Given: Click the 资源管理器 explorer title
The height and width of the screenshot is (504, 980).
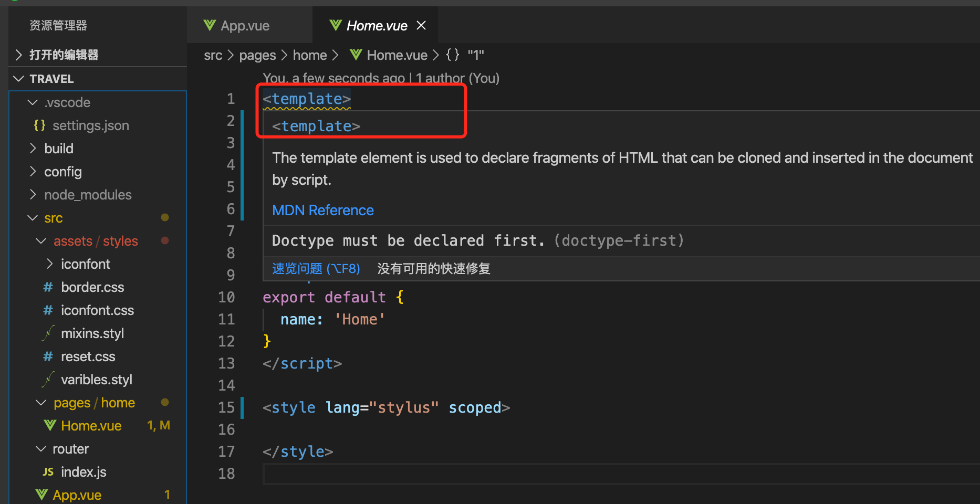Looking at the screenshot, I should tap(58, 25).
